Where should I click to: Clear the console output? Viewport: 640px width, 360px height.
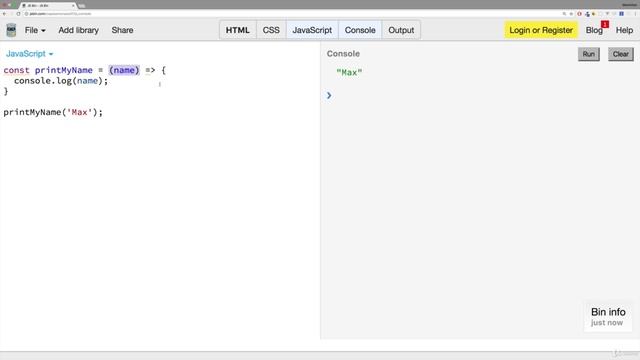point(620,54)
